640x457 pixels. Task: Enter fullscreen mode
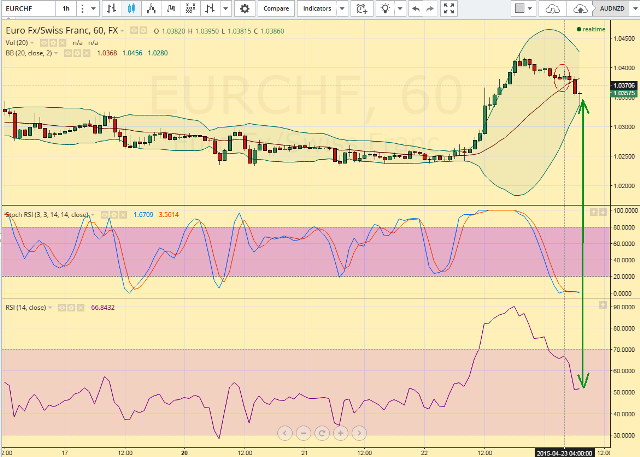pos(449,8)
